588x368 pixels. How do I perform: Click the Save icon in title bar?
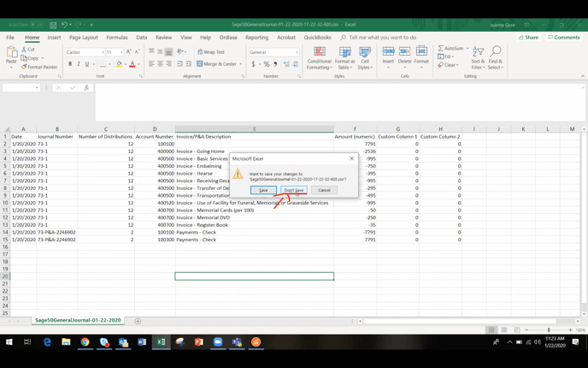click(53, 25)
